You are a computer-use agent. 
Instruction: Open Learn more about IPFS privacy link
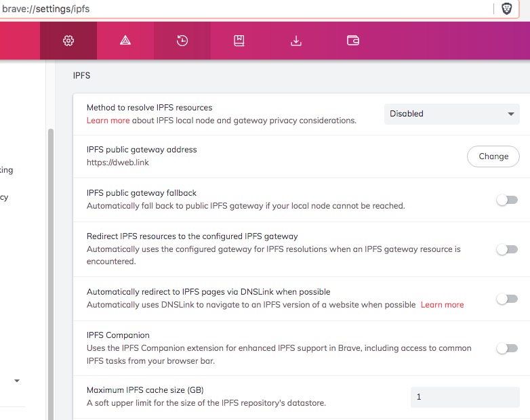pos(108,121)
